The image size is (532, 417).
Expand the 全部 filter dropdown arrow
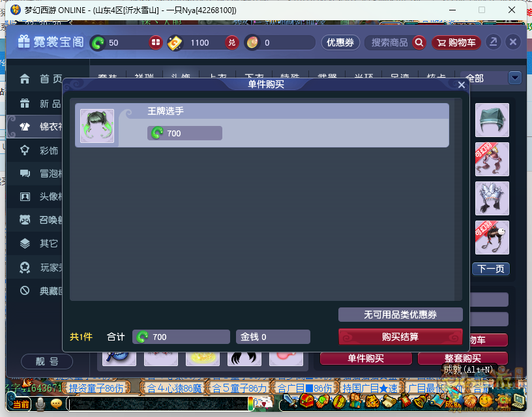point(514,78)
